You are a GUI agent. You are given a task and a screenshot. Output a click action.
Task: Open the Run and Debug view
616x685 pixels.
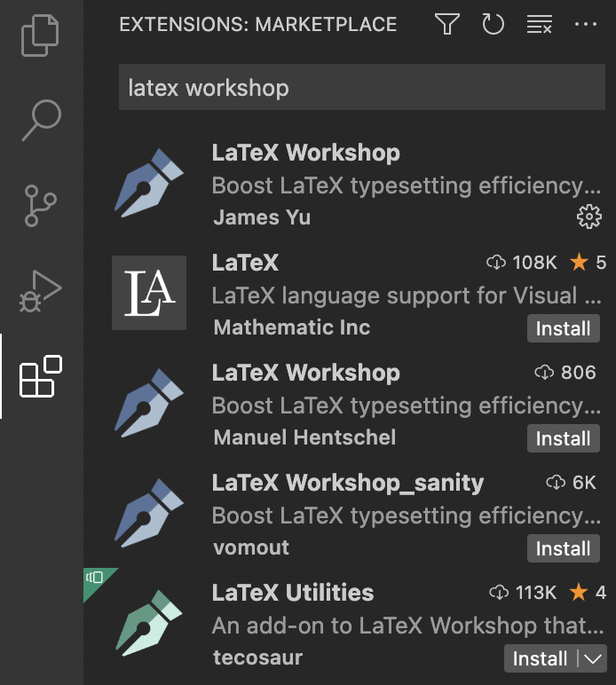tap(41, 291)
